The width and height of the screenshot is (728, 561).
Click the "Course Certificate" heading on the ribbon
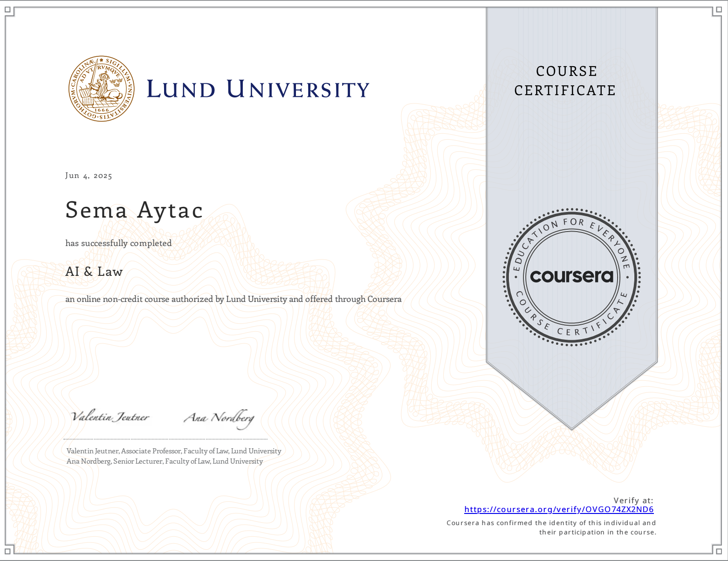point(565,81)
